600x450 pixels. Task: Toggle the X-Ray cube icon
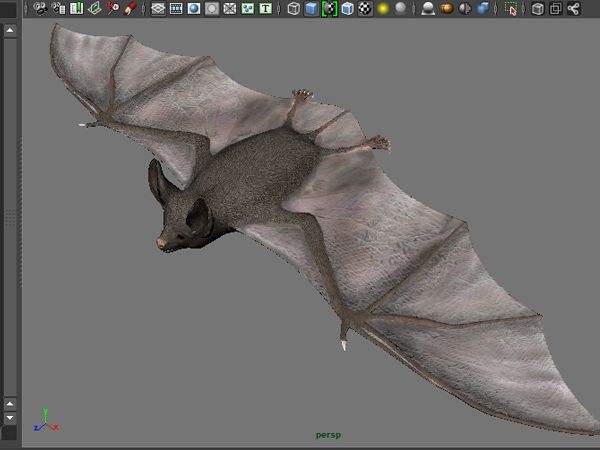coord(538,8)
